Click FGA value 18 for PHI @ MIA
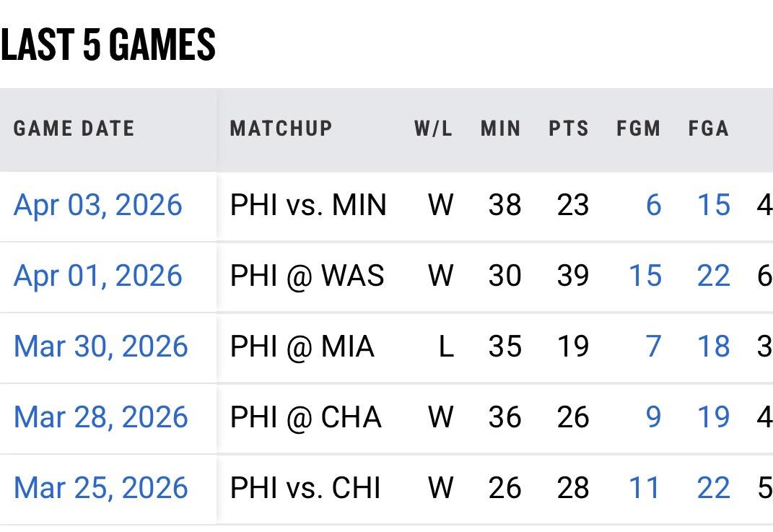 [x=713, y=347]
